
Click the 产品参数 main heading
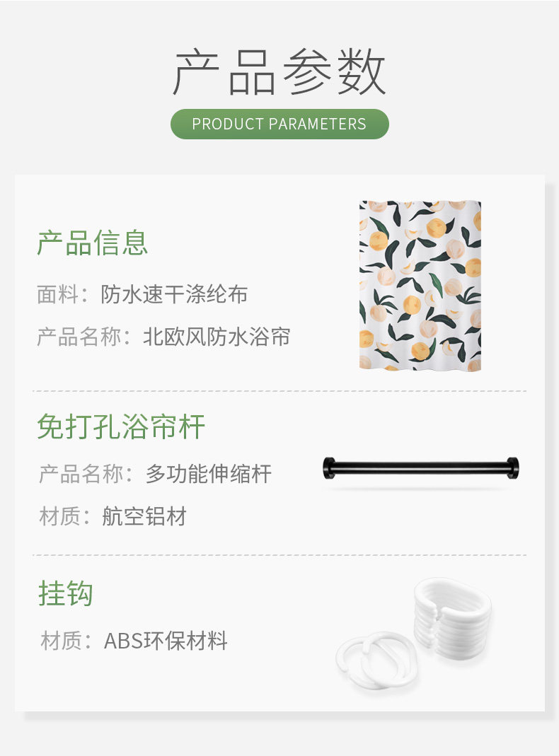click(279, 71)
